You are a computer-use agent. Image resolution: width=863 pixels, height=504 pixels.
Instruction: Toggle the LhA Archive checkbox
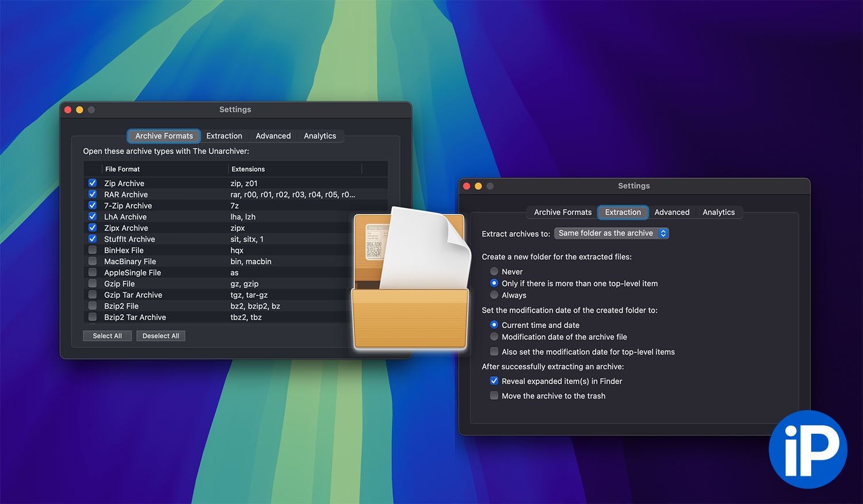pos(92,216)
